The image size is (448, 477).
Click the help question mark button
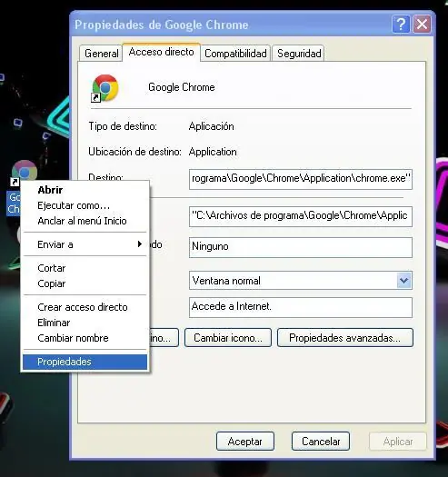(x=401, y=24)
